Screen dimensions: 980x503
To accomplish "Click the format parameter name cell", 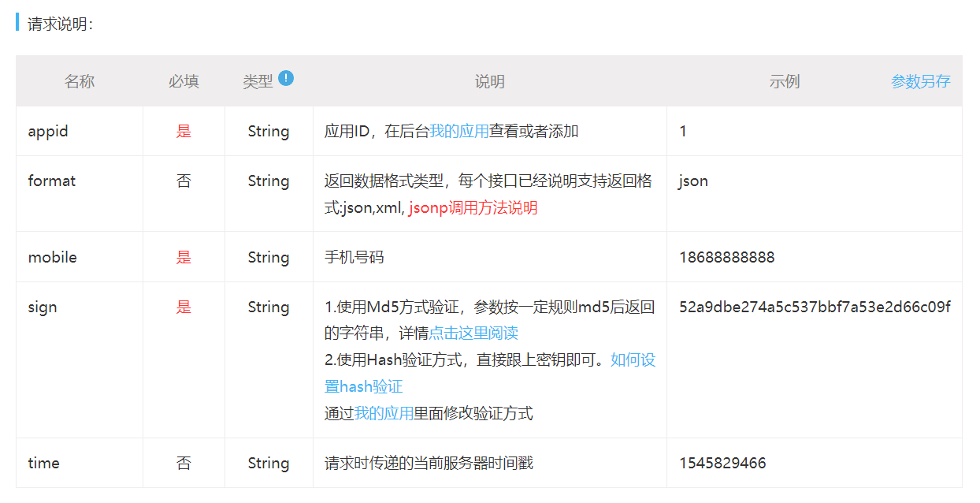I will click(52, 181).
